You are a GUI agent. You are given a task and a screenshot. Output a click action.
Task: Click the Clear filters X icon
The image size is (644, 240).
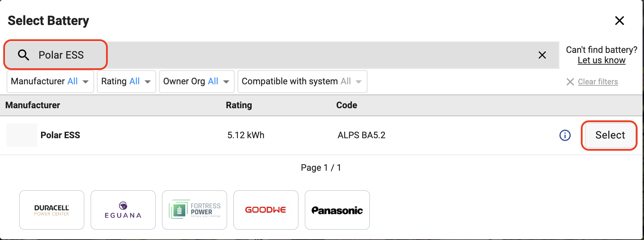[x=570, y=82]
